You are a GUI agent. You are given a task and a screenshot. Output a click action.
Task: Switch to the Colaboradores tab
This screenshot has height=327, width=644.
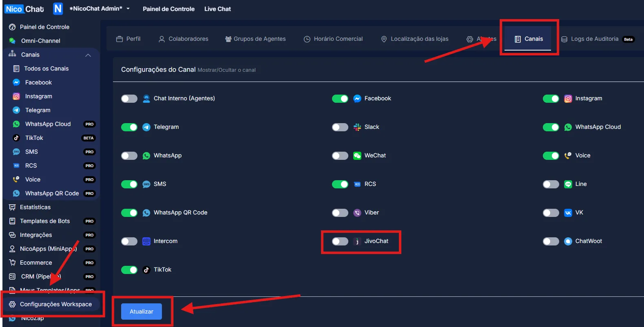tap(184, 39)
